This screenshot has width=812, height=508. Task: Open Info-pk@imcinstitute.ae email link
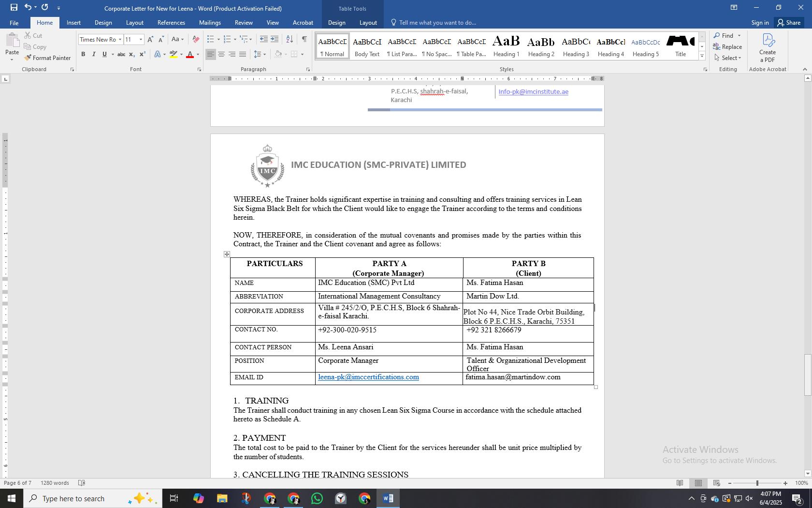[533, 91]
